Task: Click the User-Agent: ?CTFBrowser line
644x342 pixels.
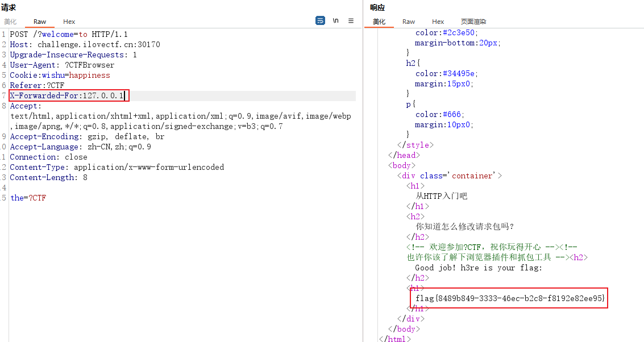Action: click(x=63, y=65)
